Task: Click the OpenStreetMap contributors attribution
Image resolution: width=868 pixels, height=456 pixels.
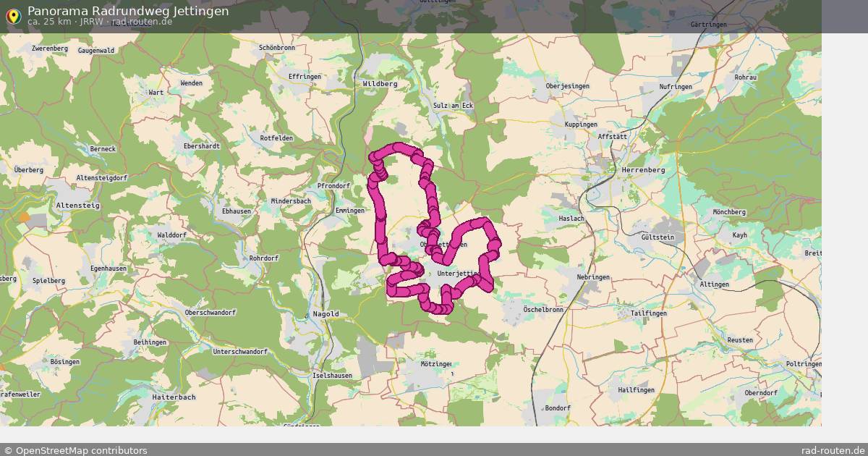Action: tap(75, 450)
